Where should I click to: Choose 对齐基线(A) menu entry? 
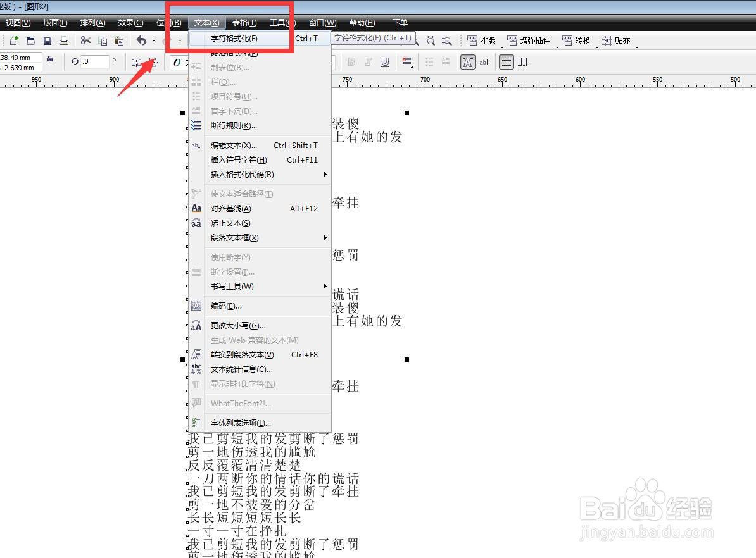point(260,209)
